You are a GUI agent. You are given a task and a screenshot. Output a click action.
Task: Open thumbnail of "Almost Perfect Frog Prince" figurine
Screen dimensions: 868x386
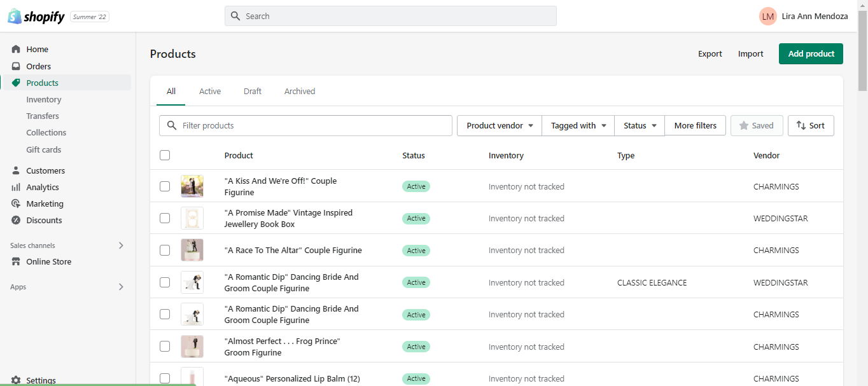tap(192, 347)
